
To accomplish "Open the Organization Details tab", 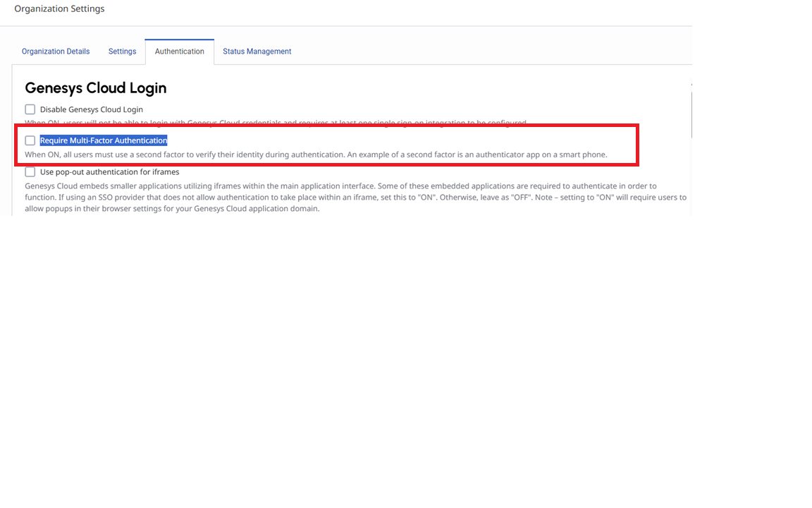I will pos(56,52).
